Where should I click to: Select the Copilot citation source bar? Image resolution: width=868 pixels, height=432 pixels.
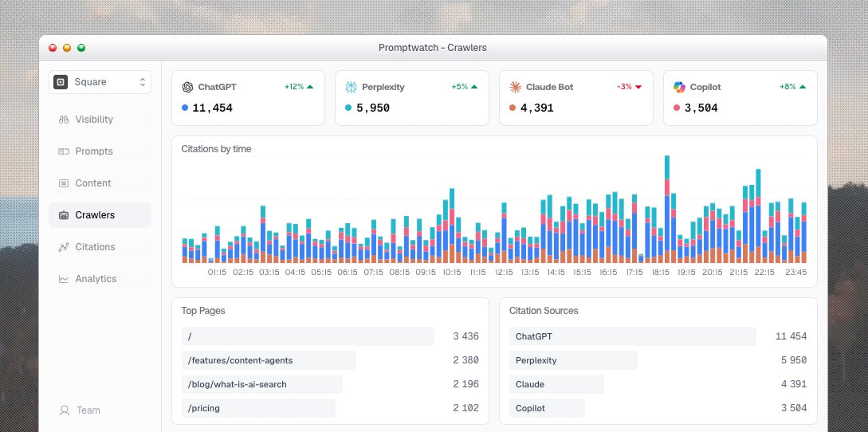[547, 408]
